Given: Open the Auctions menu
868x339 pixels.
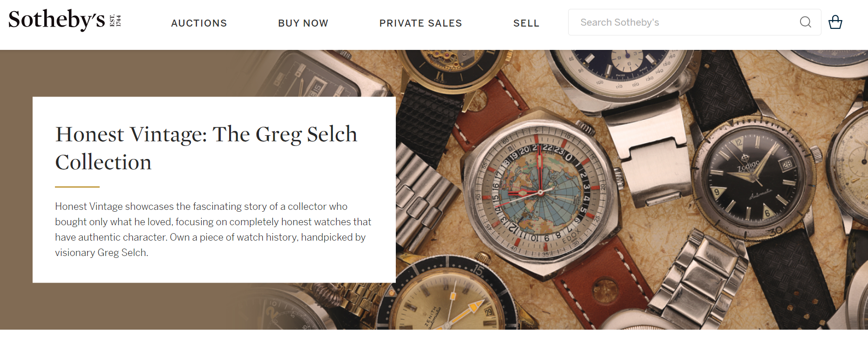Looking at the screenshot, I should pos(199,23).
